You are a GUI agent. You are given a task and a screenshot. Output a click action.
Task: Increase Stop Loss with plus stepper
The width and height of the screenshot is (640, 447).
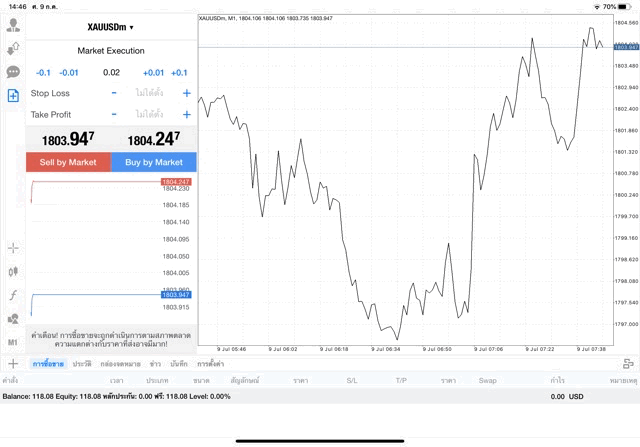click(186, 93)
